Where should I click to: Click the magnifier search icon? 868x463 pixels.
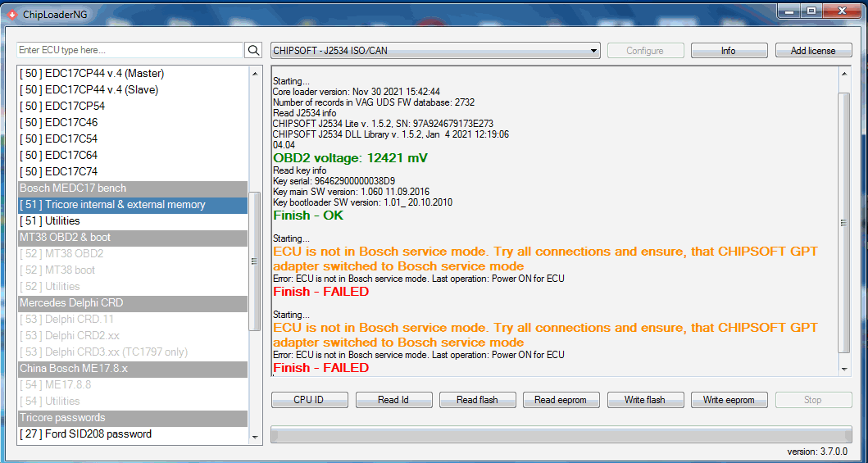point(253,51)
